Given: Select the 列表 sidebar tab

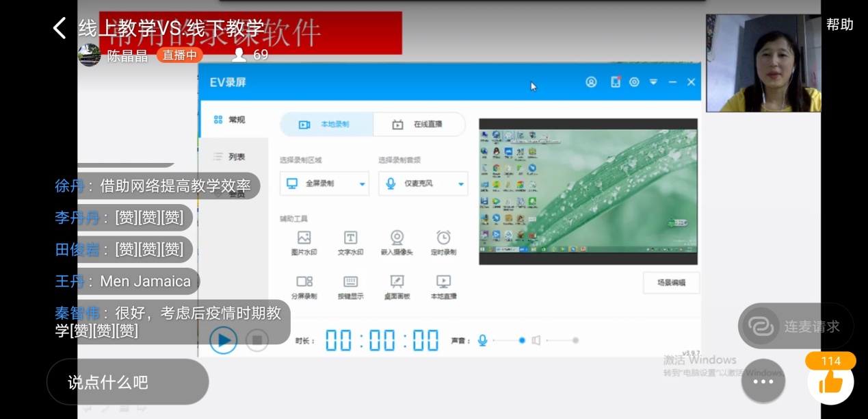Looking at the screenshot, I should point(229,157).
